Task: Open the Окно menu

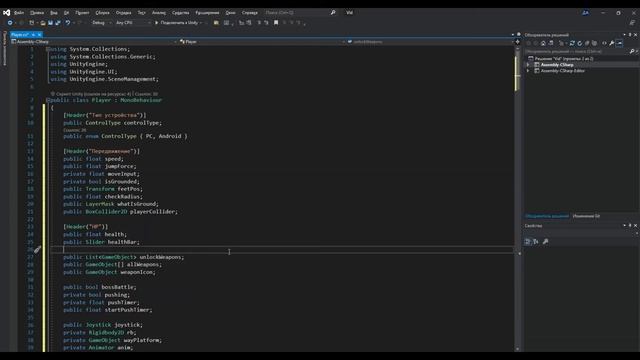Action: tap(230, 13)
